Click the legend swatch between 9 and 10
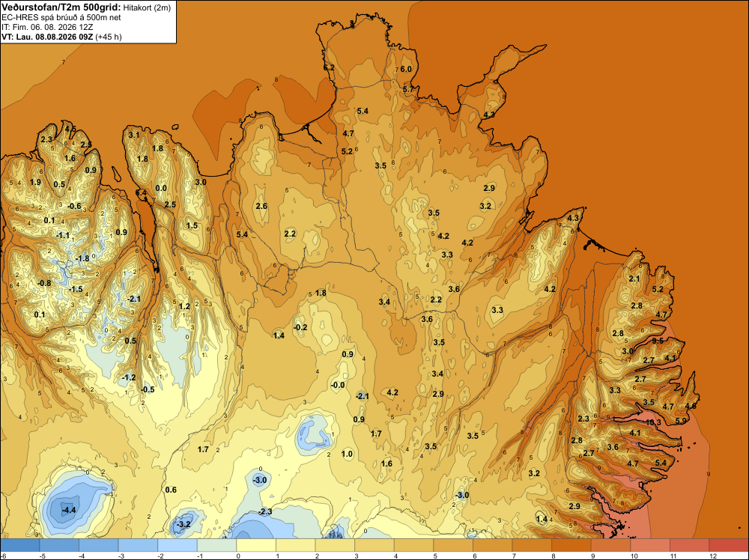This screenshot has height=560, width=749. click(610, 545)
